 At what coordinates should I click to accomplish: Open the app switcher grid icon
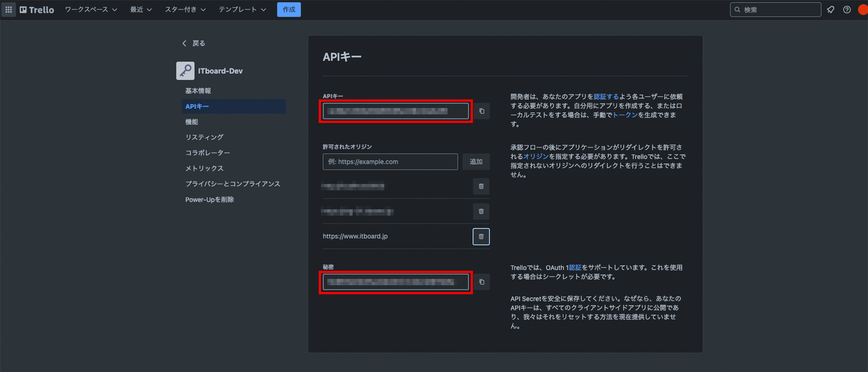click(9, 9)
